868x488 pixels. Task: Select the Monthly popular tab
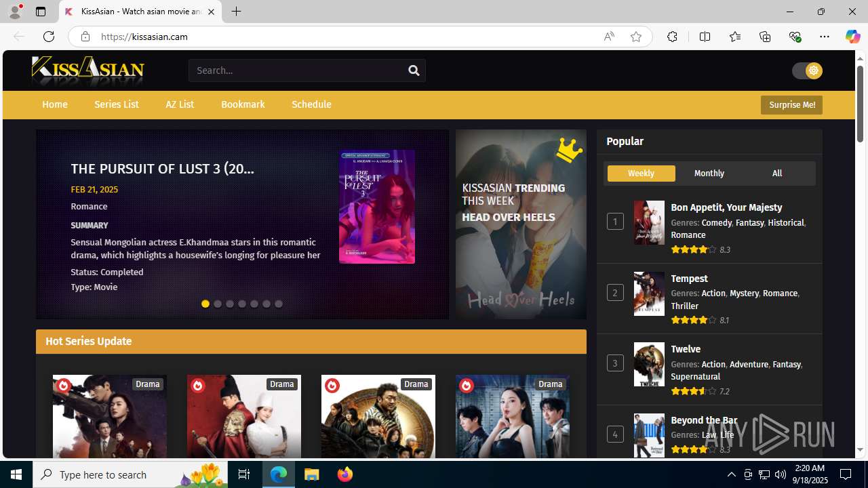click(x=709, y=174)
